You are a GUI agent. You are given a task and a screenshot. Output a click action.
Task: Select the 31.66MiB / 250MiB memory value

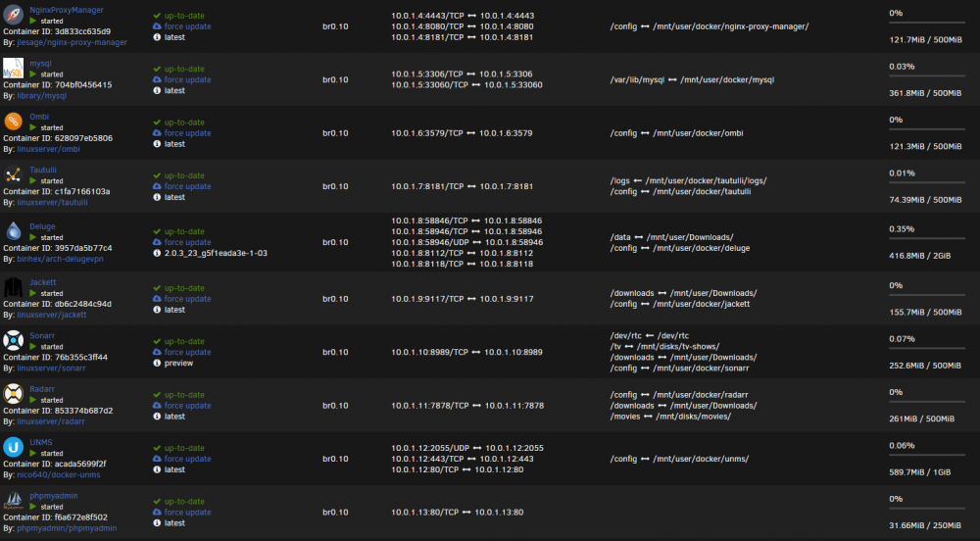[926, 525]
